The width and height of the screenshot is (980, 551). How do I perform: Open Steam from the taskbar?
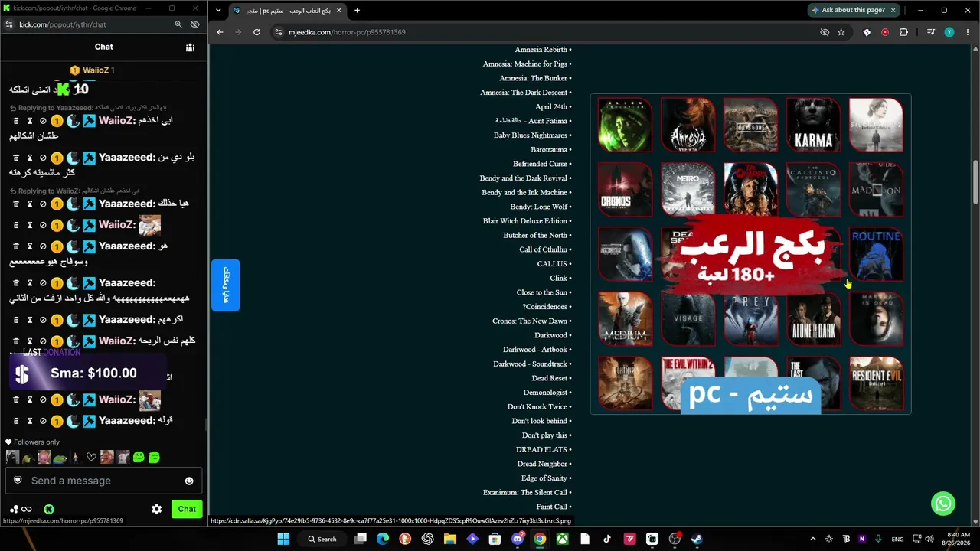(697, 539)
